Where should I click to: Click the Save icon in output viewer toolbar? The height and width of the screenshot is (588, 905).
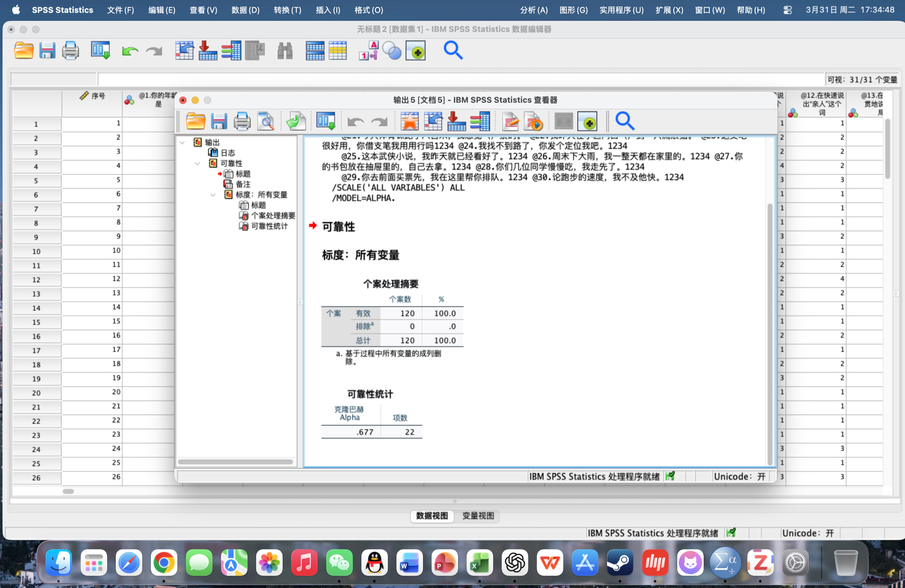[219, 121]
